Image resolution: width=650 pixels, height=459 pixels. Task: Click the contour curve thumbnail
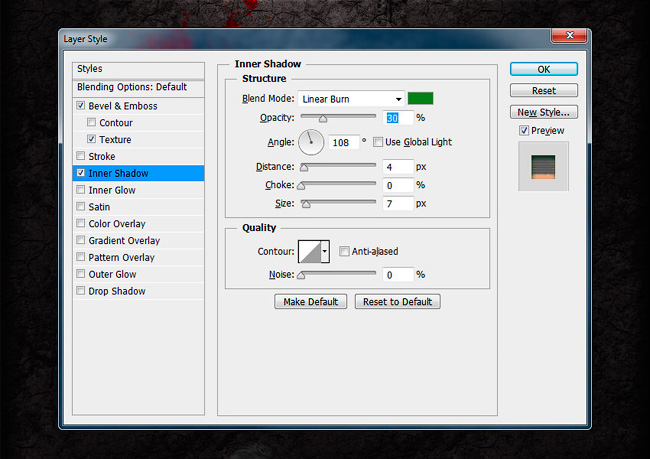pos(310,251)
